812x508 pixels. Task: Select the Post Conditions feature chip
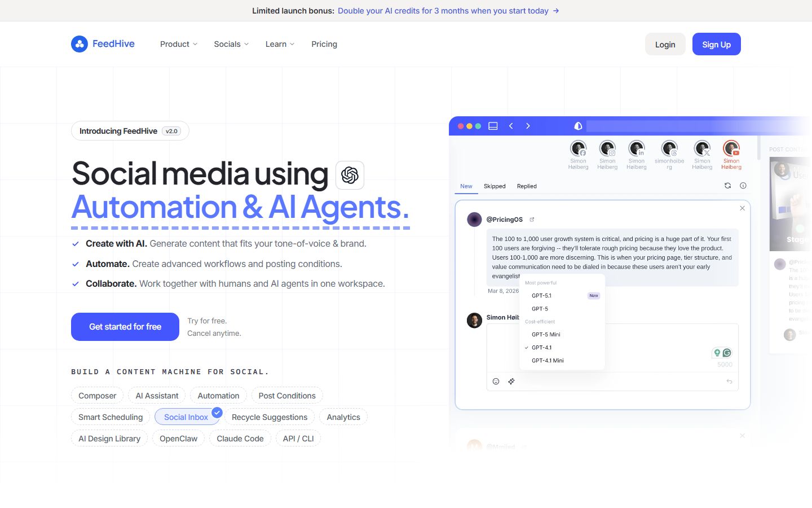click(287, 396)
